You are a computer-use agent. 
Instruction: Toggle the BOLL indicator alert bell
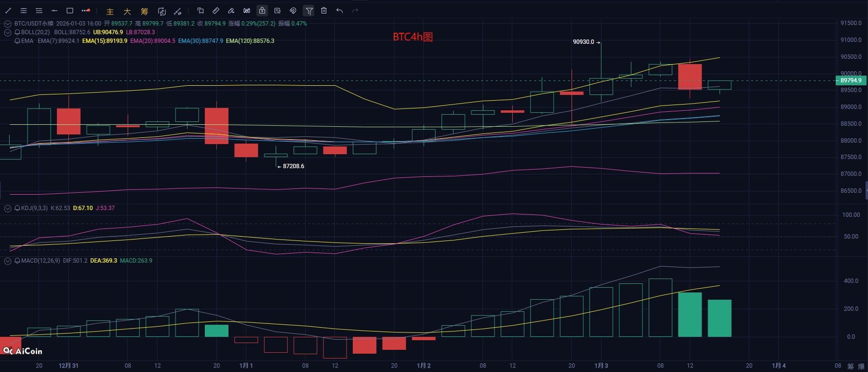click(17, 32)
